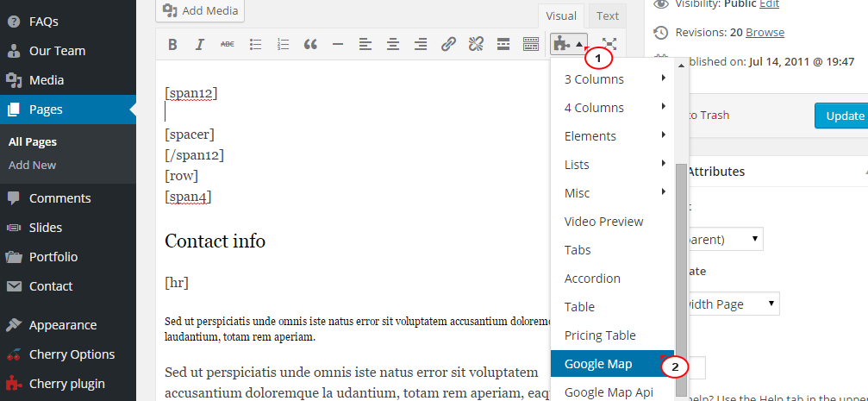
Task: Select Table shortcode
Action: click(613, 307)
